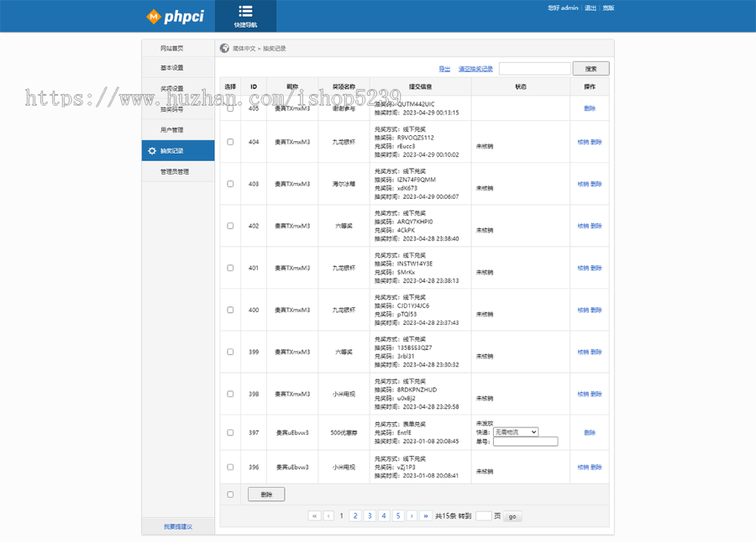Open the 快递 courier dropdown showing 无需物流

(x=516, y=431)
